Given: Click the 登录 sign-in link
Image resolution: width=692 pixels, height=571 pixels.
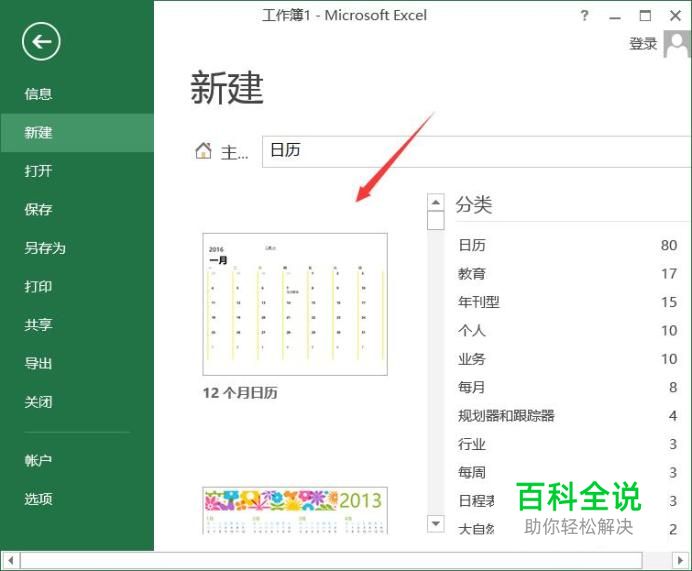Looking at the screenshot, I should click(643, 44).
